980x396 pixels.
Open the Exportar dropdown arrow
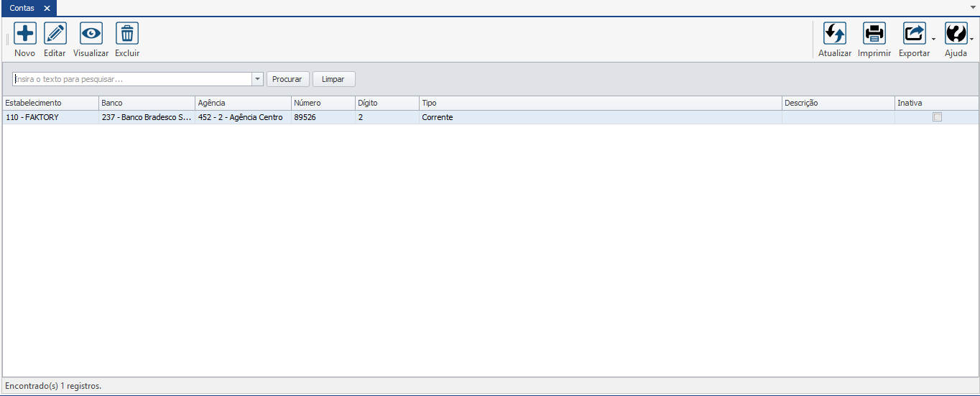point(933,40)
